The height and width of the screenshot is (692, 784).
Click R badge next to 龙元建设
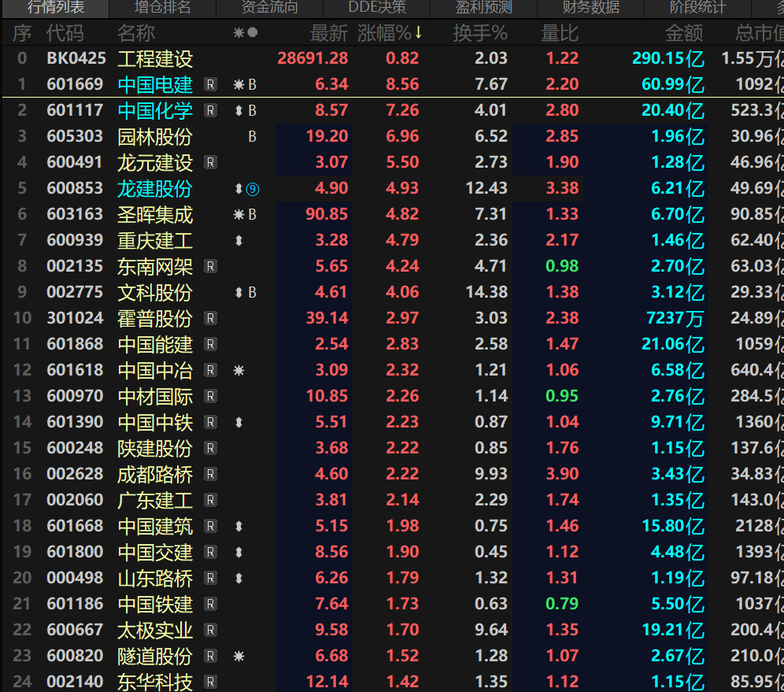coord(210,162)
